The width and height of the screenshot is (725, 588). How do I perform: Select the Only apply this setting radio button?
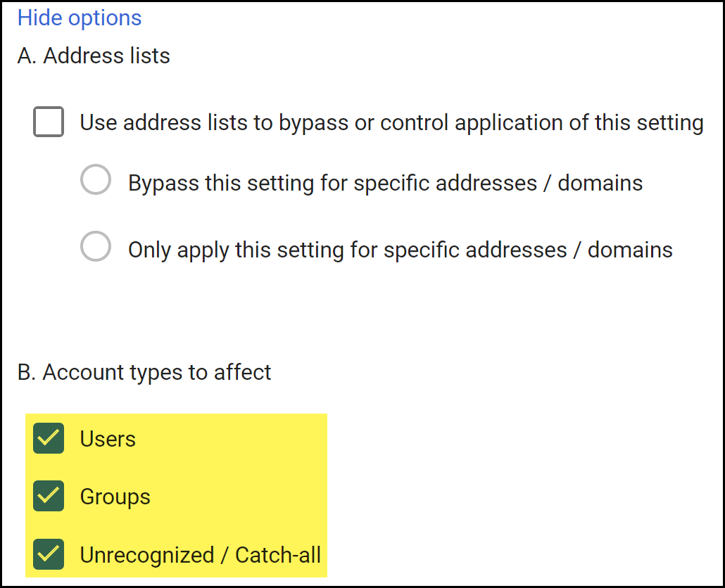(x=96, y=247)
